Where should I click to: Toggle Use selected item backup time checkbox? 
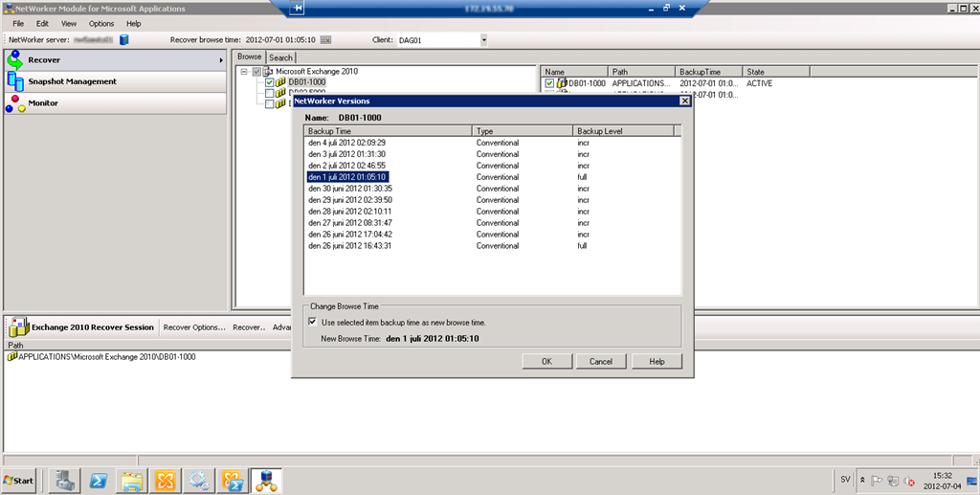[313, 322]
